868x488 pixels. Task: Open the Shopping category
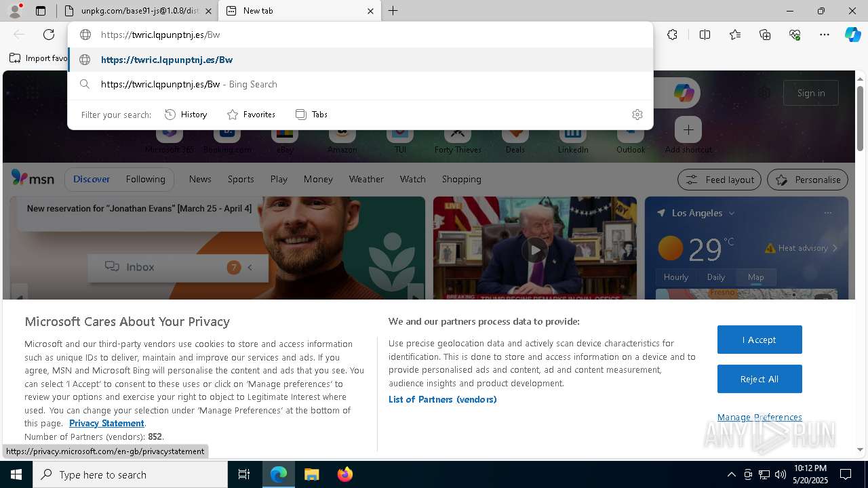click(x=461, y=179)
